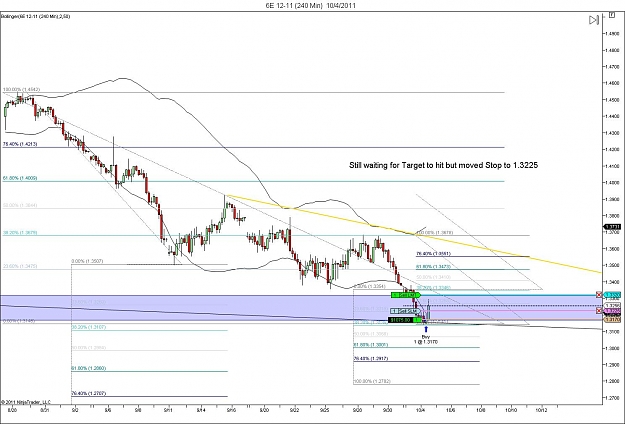The image size is (625, 424).
Task: Click the 9/22 date on time axis
Action: coord(295,409)
